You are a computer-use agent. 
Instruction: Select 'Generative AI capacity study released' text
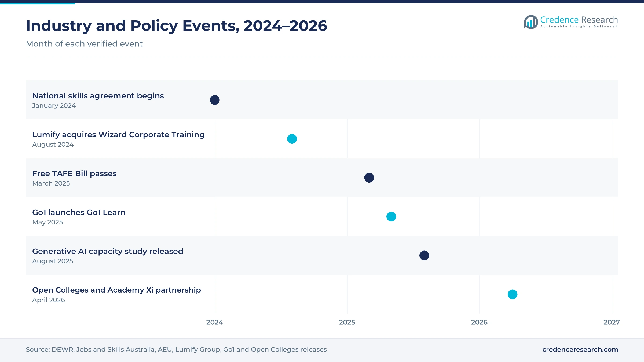pos(108,251)
